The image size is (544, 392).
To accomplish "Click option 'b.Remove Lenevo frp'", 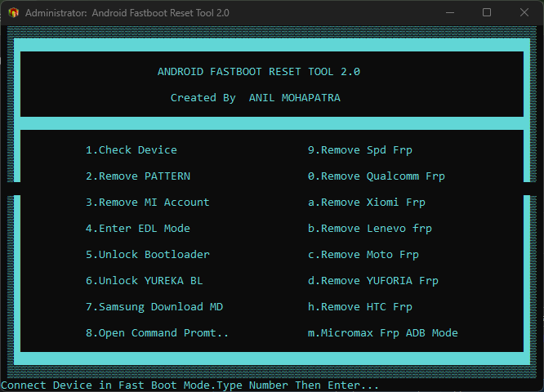I will pyautogui.click(x=369, y=229).
